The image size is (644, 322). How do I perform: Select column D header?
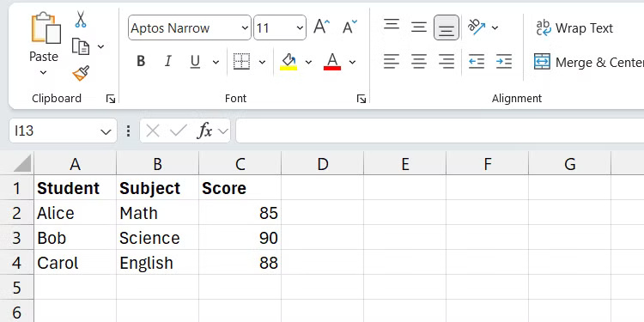click(x=322, y=164)
